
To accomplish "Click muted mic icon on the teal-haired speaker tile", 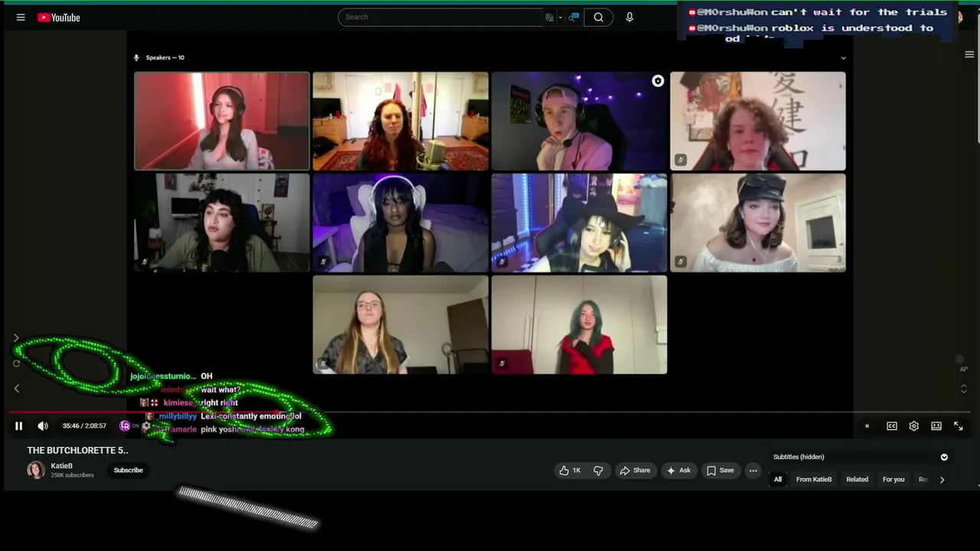I will pos(501,364).
